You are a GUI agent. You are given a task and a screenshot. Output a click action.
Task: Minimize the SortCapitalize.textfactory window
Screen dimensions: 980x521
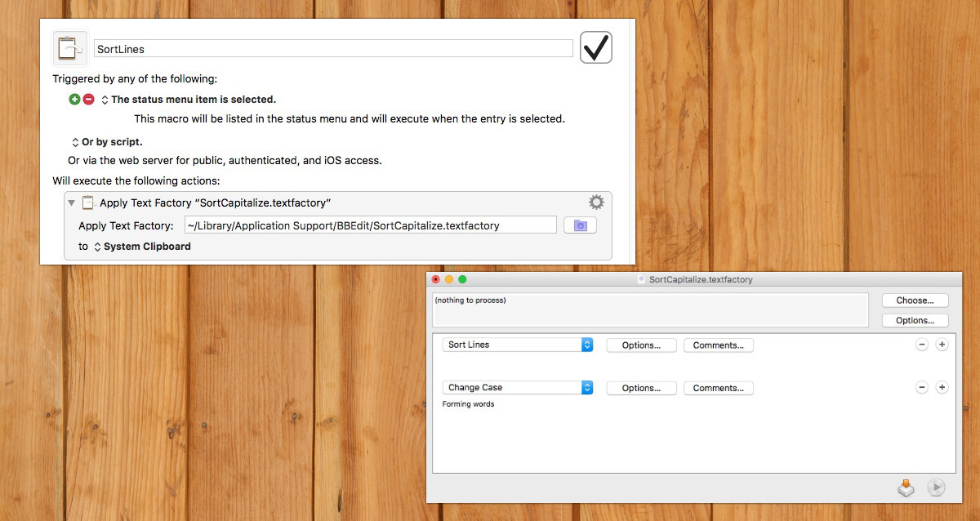(x=449, y=279)
